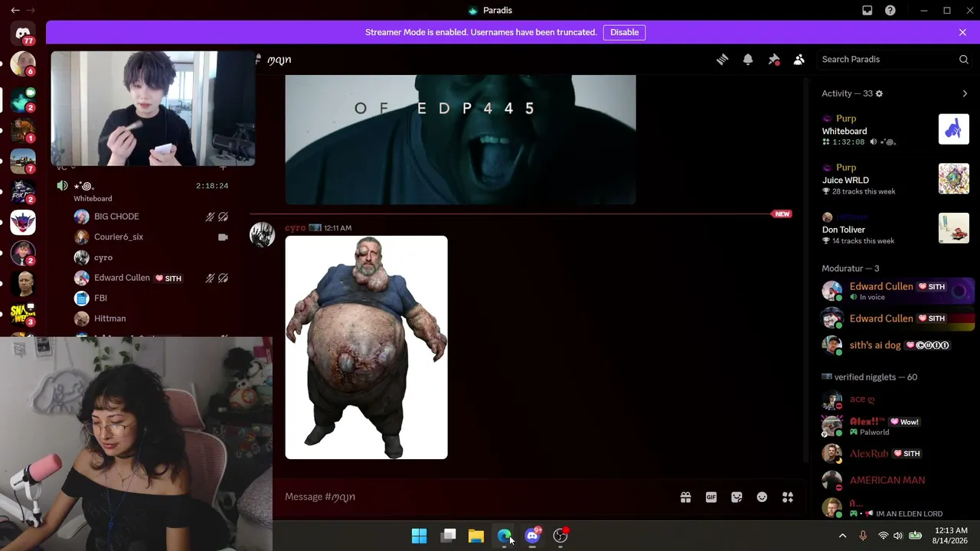Viewport: 980px width, 551px height.
Task: Show pinned messages
Action: click(774, 60)
